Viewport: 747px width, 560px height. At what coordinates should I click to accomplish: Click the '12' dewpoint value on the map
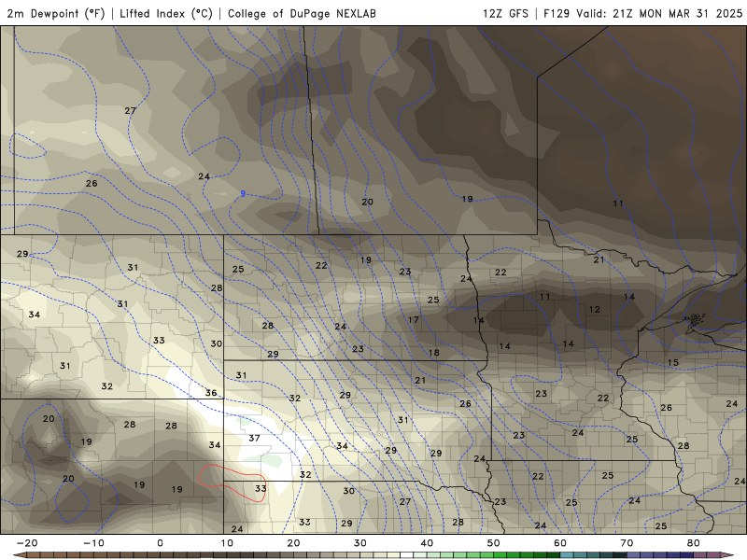(595, 310)
